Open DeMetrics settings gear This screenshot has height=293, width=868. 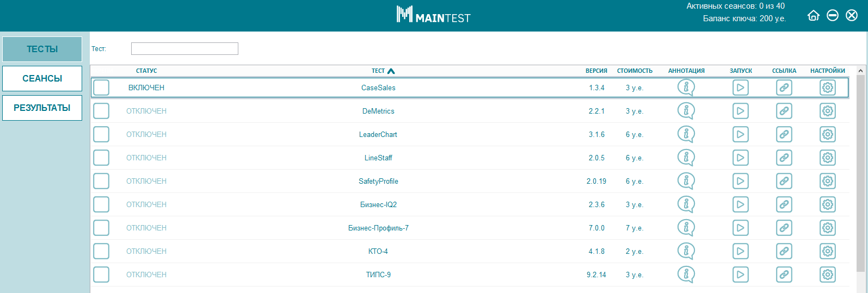point(827,111)
